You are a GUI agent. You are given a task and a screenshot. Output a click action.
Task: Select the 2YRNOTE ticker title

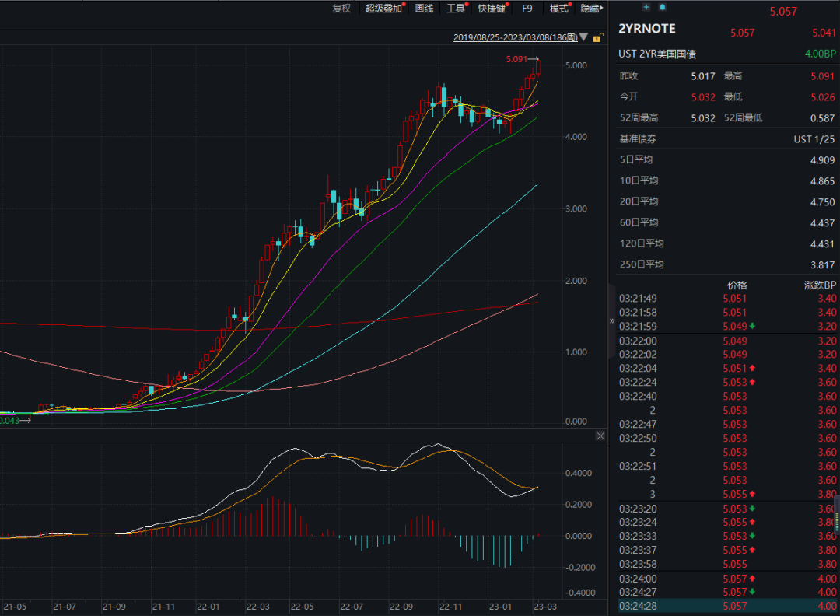647,29
